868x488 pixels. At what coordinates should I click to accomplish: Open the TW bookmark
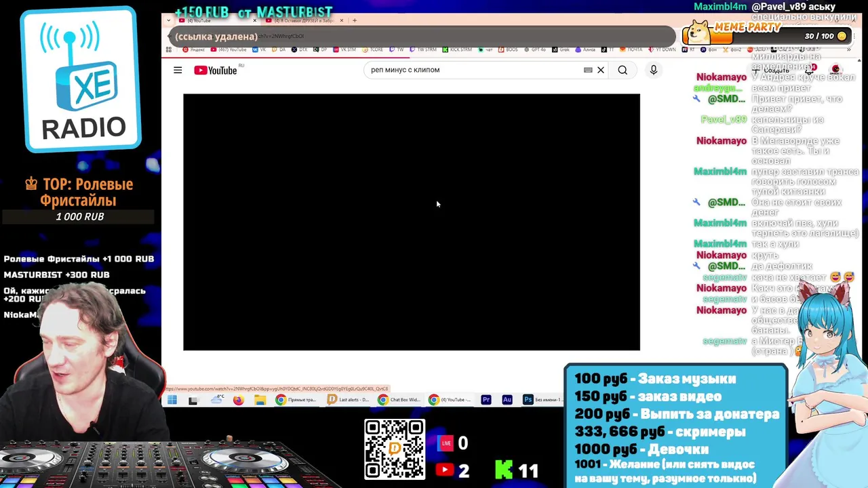click(397, 49)
